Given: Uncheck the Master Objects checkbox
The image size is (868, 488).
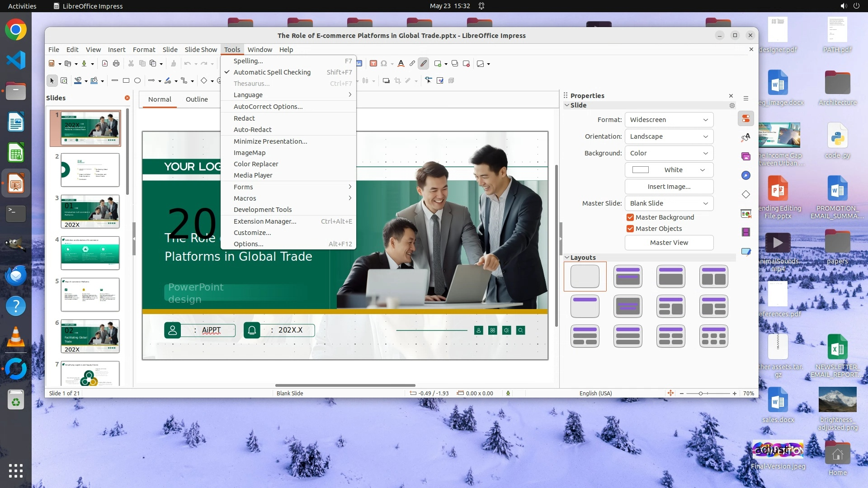Looking at the screenshot, I should pyautogui.click(x=630, y=229).
